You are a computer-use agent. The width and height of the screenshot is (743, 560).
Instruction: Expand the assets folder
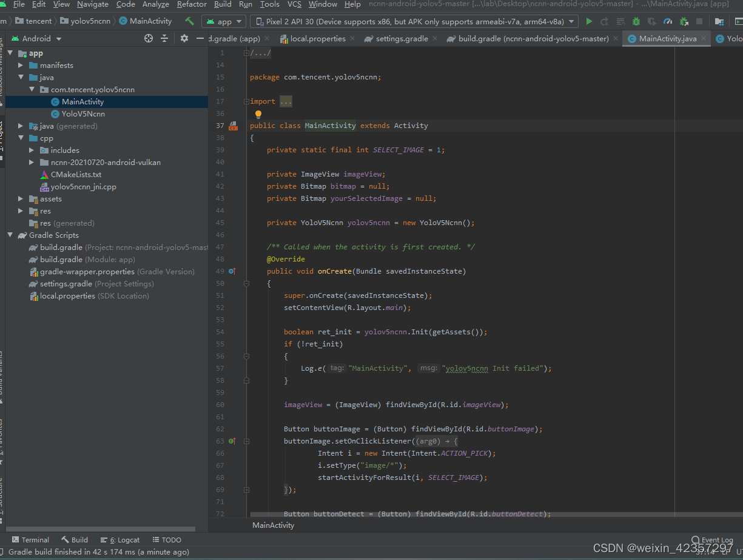21,199
